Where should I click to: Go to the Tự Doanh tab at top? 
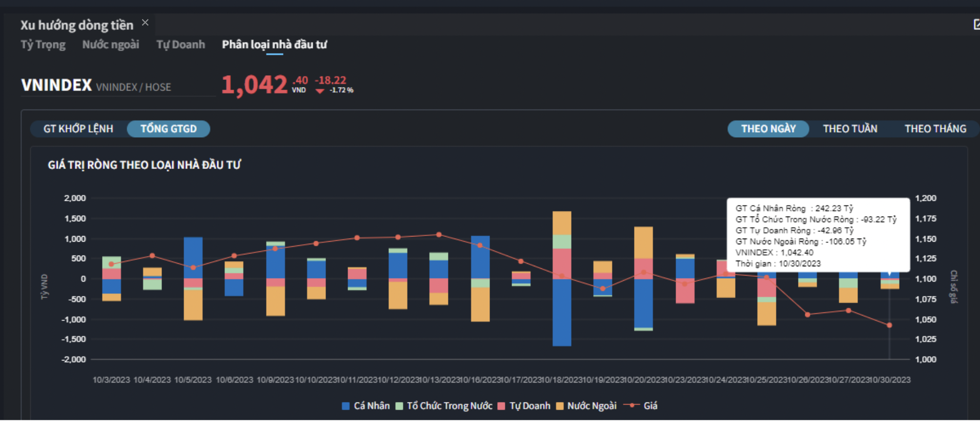pyautogui.click(x=180, y=45)
